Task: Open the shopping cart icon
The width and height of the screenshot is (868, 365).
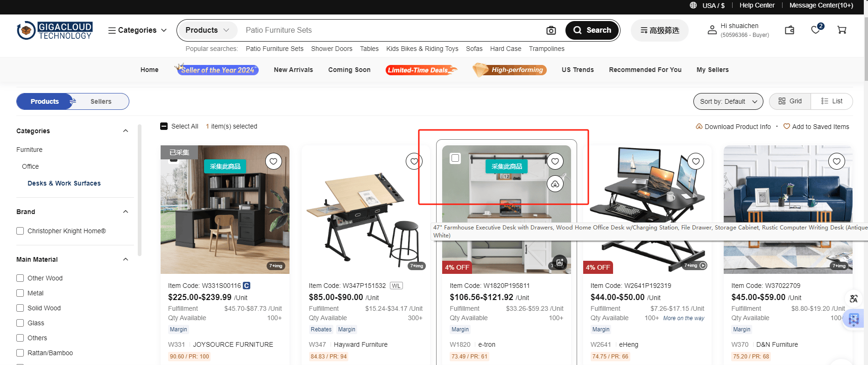Action: (842, 30)
